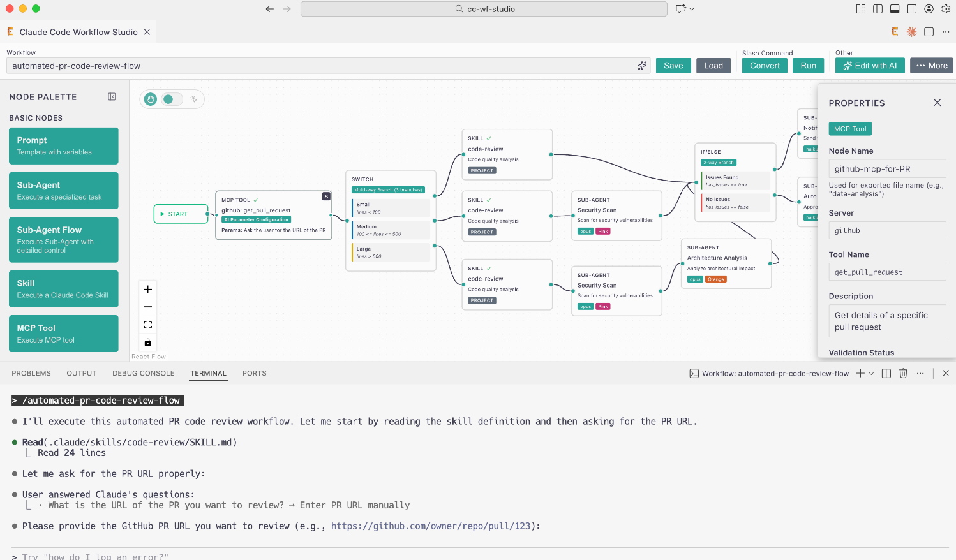Save the current workflow

pyautogui.click(x=673, y=65)
